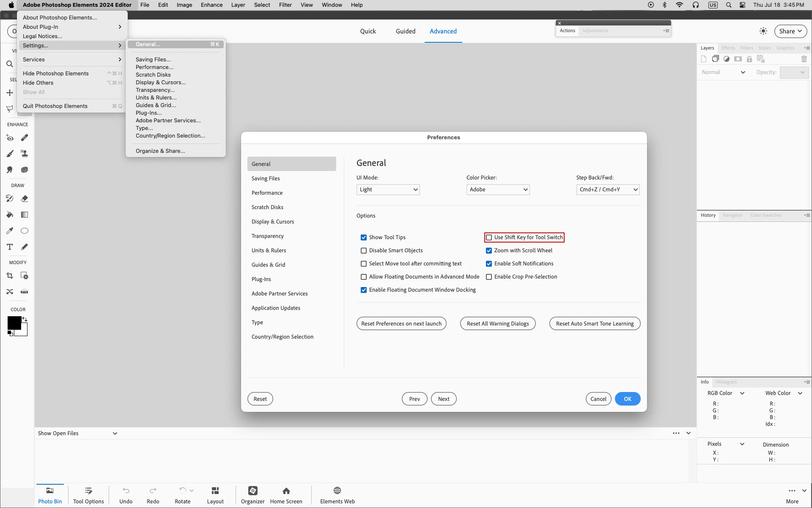Check Enable Crop Pre-Selection
This screenshot has width=812, height=508.
click(x=489, y=277)
